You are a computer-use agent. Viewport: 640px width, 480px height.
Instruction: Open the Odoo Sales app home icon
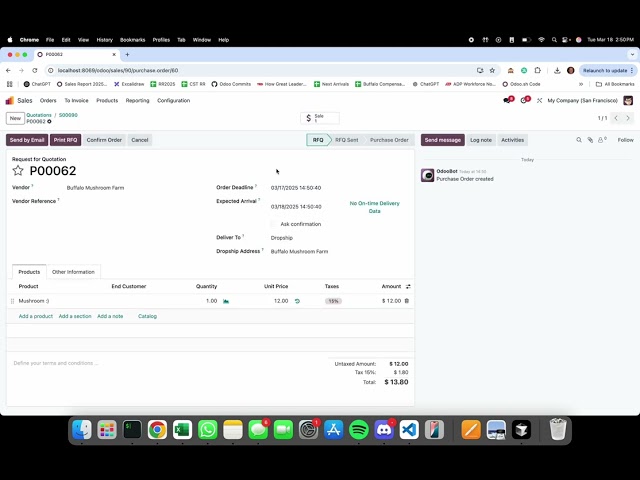(x=10, y=100)
